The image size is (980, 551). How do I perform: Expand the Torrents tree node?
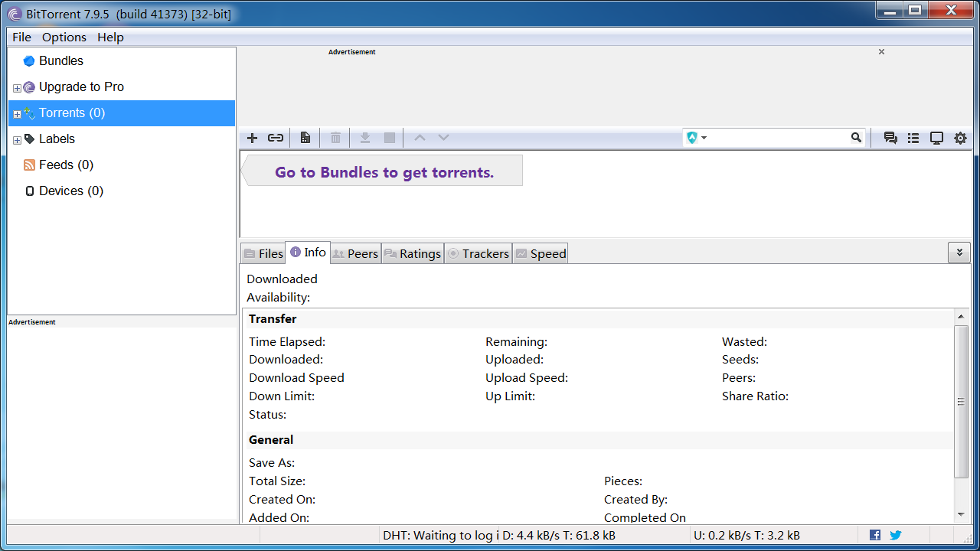tap(17, 114)
